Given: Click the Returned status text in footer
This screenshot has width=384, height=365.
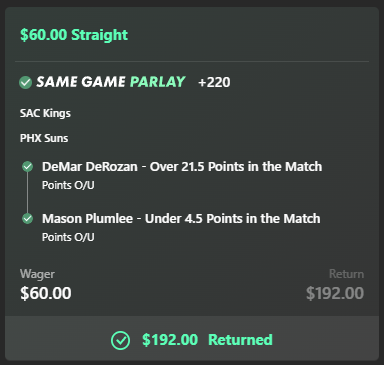Looking at the screenshot, I should [240, 340].
